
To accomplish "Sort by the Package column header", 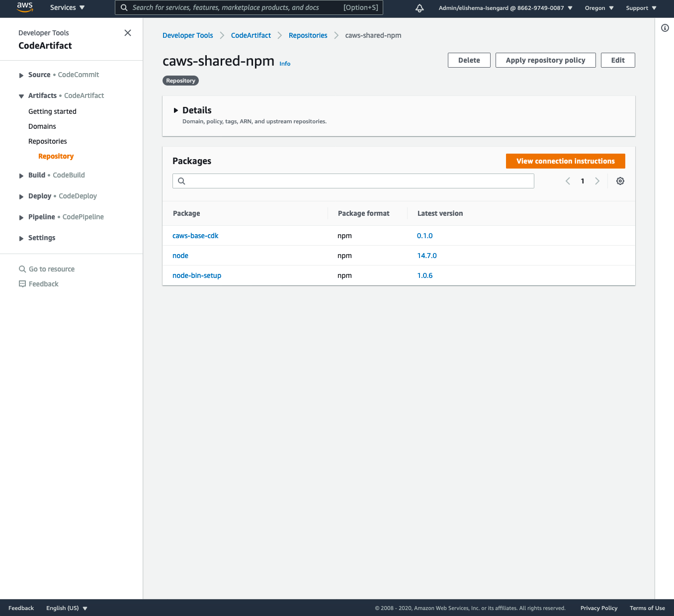I will 186,213.
